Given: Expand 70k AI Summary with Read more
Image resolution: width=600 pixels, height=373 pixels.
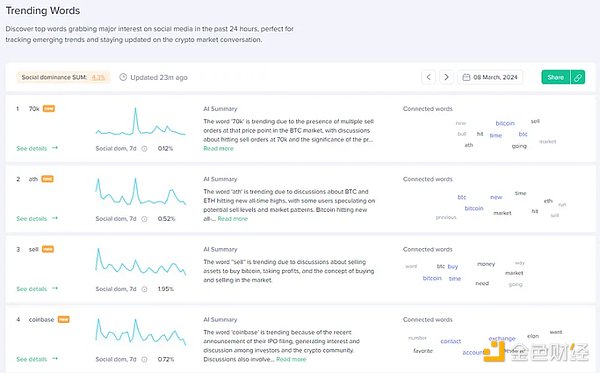Looking at the screenshot, I should pyautogui.click(x=218, y=148).
